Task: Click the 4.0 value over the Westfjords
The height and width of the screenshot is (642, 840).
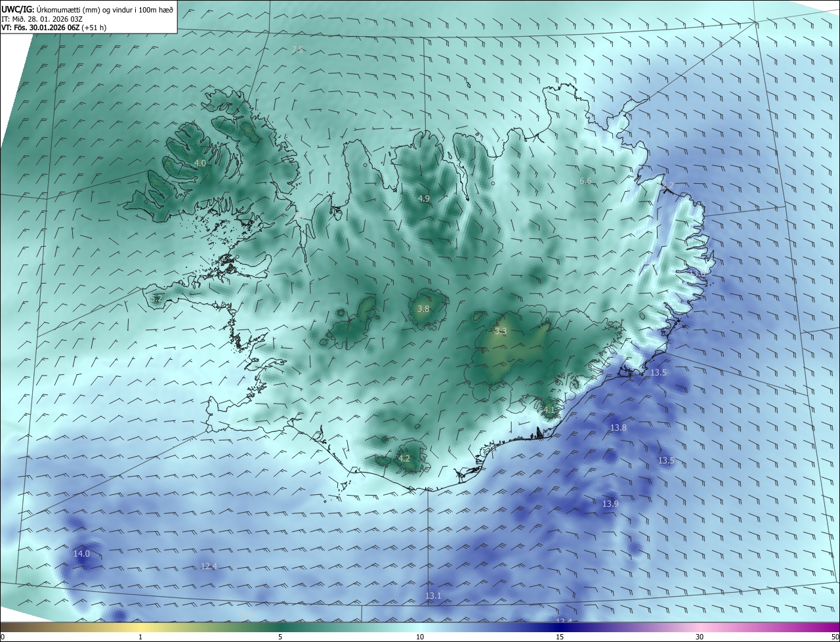Action: (x=200, y=163)
